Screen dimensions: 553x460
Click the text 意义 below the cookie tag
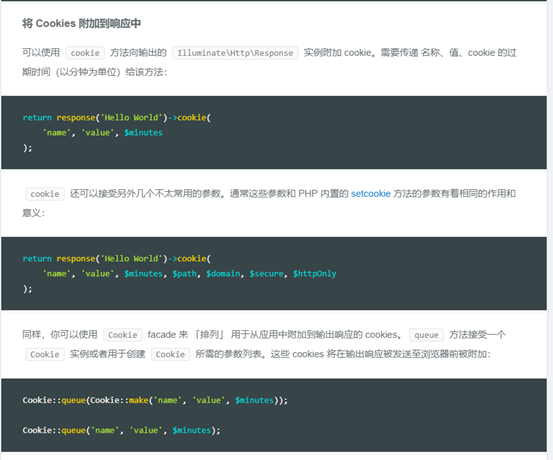(32, 213)
